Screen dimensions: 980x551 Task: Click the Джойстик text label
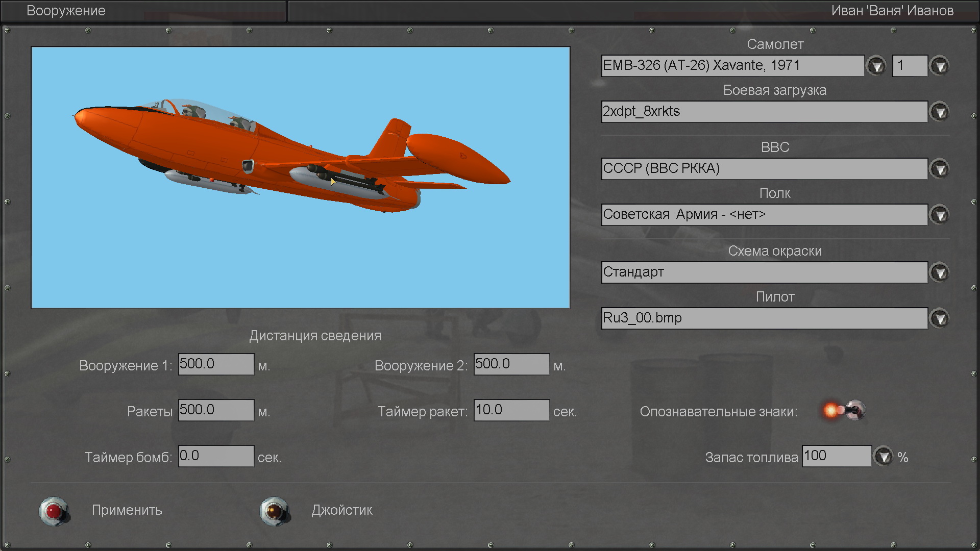[x=342, y=510]
